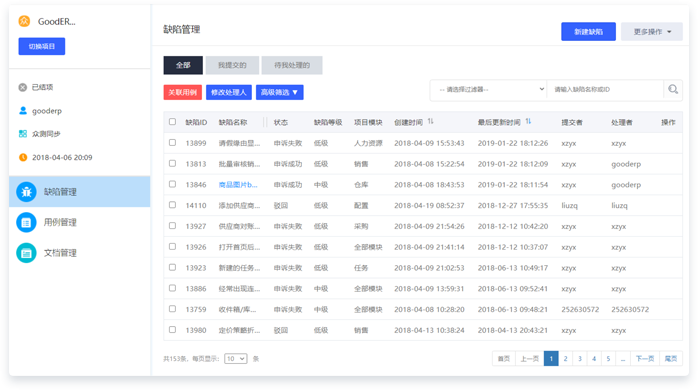Image resolution: width=698 pixels, height=390 pixels.
Task: Click the 用例管理 list icon
Action: [x=26, y=222]
